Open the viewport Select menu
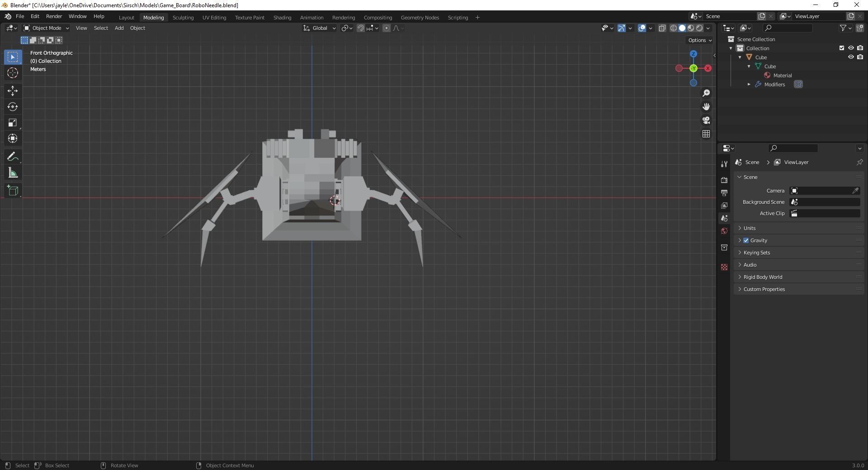 [x=101, y=28]
